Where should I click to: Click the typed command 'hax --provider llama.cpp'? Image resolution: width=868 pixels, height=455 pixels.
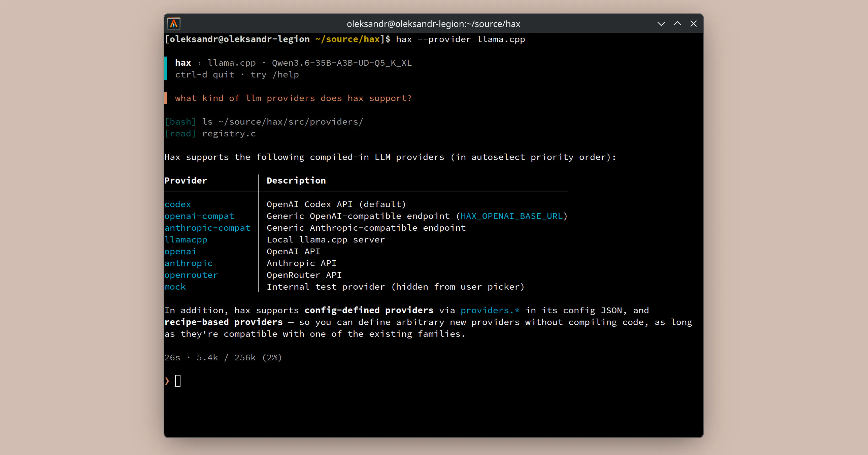coord(460,39)
